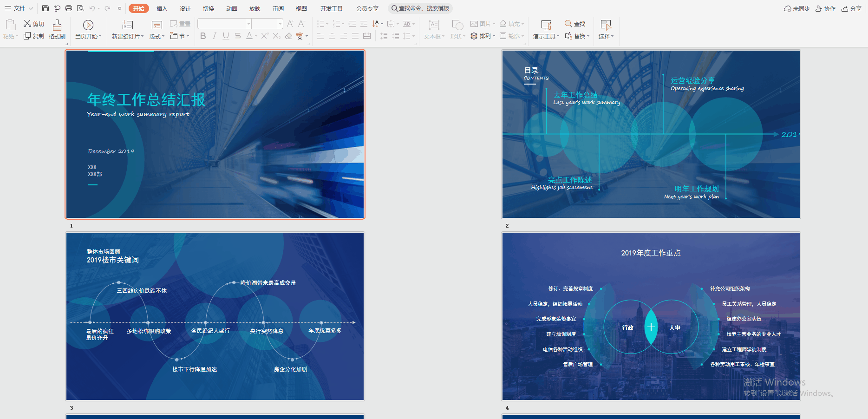Open the File (文件) menu dropdown
Image resolution: width=868 pixels, height=419 pixels.
19,8
